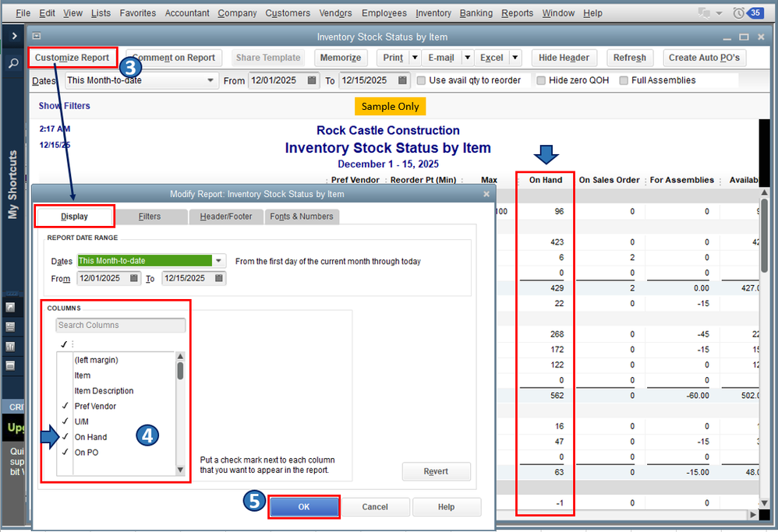Uncheck the Pref Vendor column
Screen dimensions: 778x532
65,406
